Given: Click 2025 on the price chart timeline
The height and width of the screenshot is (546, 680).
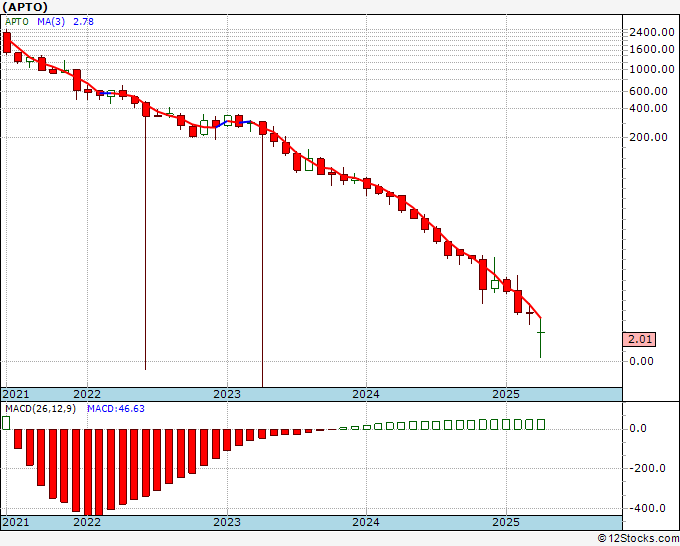Looking at the screenshot, I should [x=506, y=394].
